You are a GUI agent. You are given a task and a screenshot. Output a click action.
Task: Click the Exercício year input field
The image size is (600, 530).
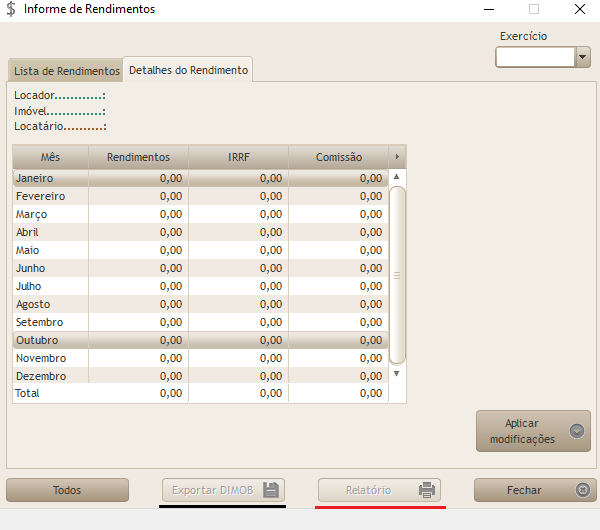(535, 58)
